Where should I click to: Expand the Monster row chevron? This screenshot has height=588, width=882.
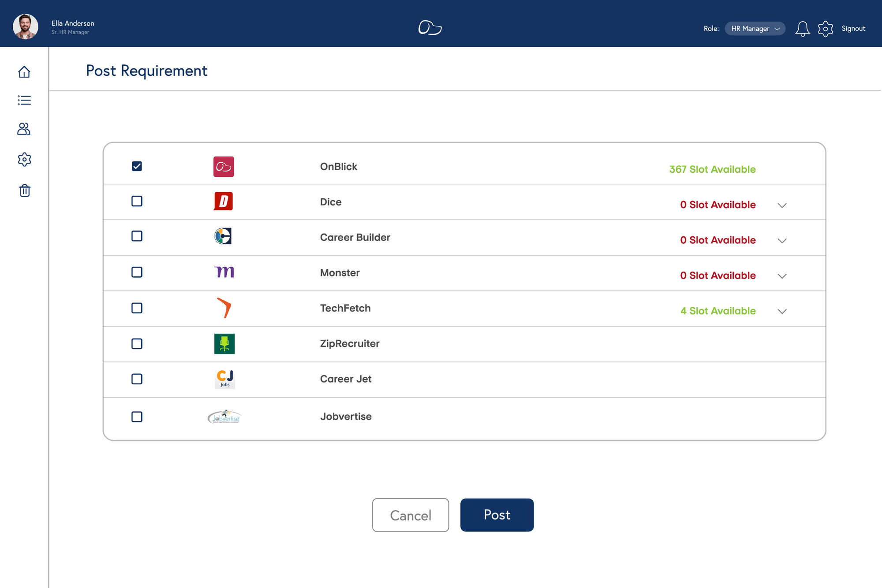(x=782, y=276)
